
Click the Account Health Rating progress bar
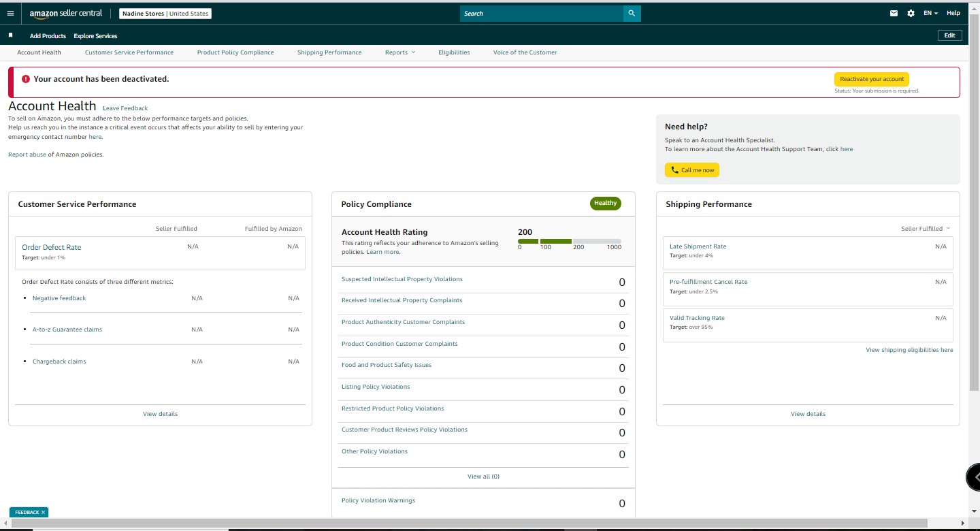coord(570,241)
